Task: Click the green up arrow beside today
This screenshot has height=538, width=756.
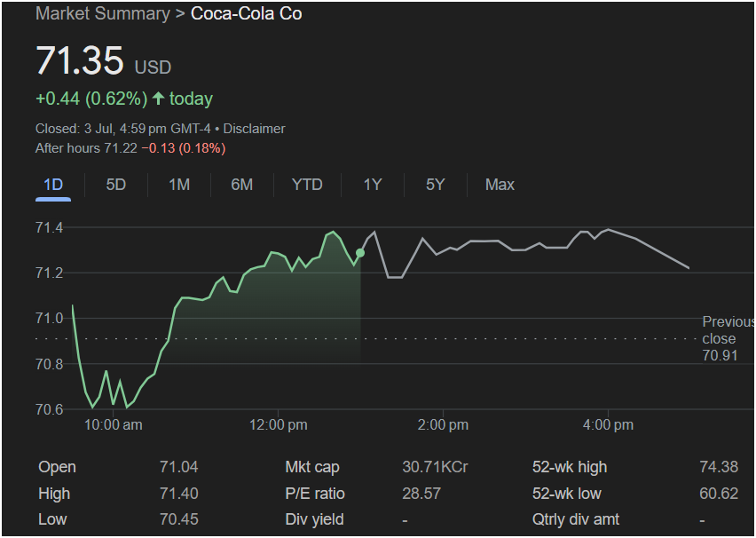Action: pyautogui.click(x=158, y=99)
